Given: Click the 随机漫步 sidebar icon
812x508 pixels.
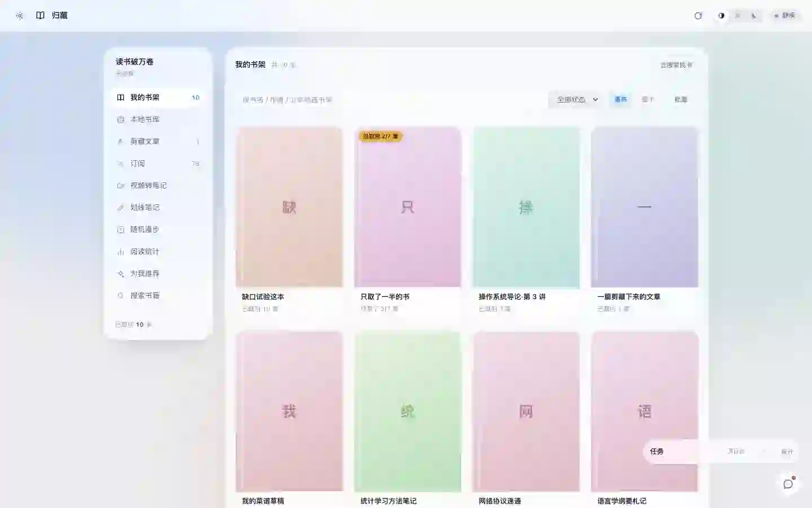Looking at the screenshot, I should (120, 230).
